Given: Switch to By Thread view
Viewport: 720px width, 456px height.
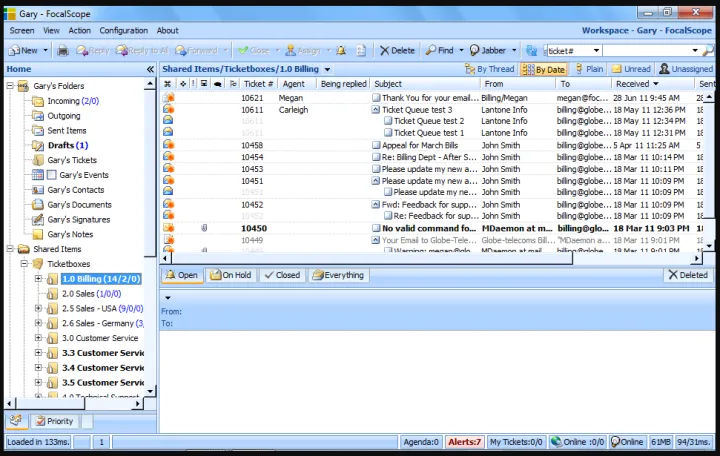Looking at the screenshot, I should (489, 69).
